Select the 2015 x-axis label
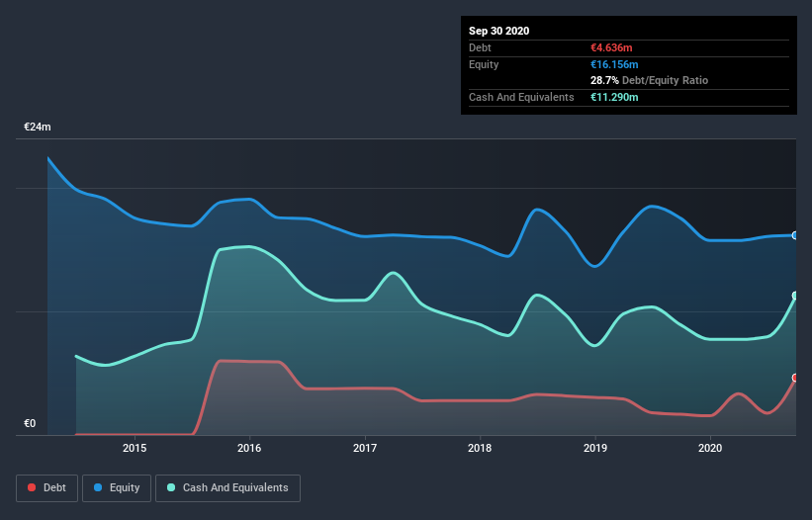Screen dimensions: 812x520 tap(135, 448)
